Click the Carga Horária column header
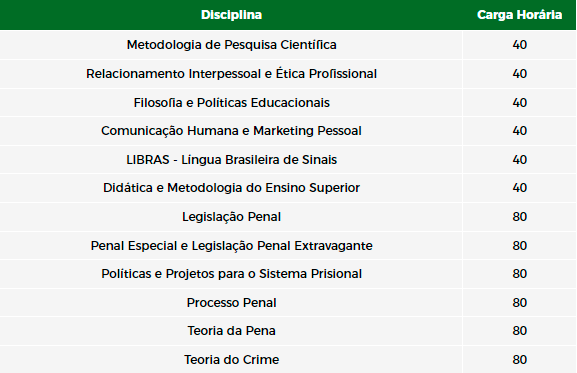577x373 pixels. (x=519, y=15)
